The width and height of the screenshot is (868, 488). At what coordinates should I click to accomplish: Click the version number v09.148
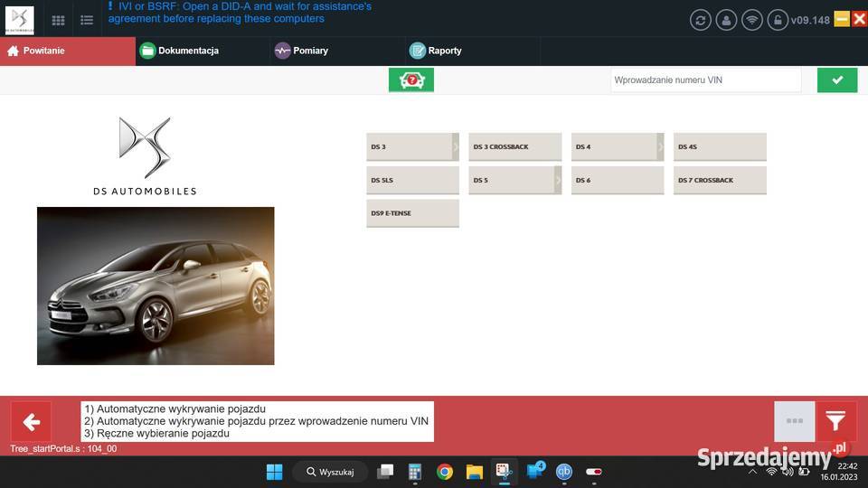click(810, 21)
